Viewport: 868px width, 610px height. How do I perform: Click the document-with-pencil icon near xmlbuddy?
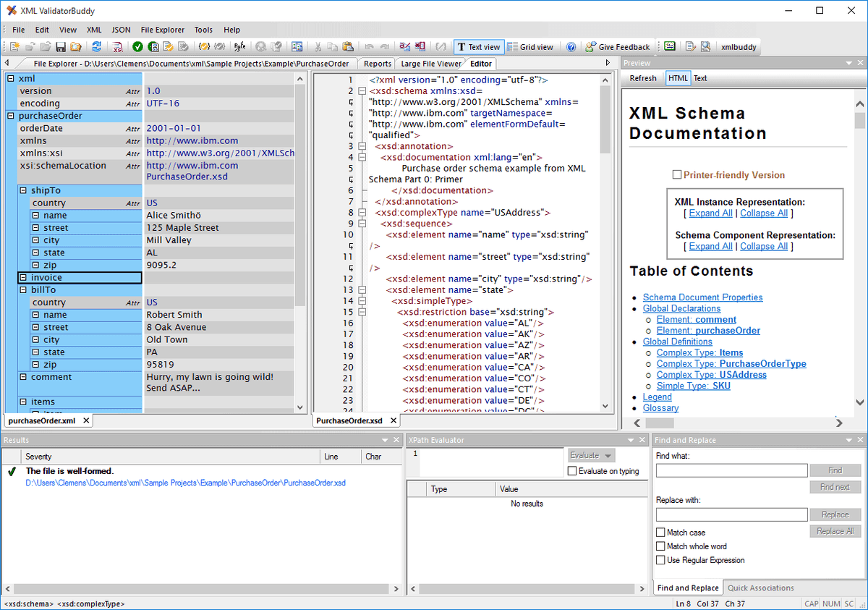690,47
